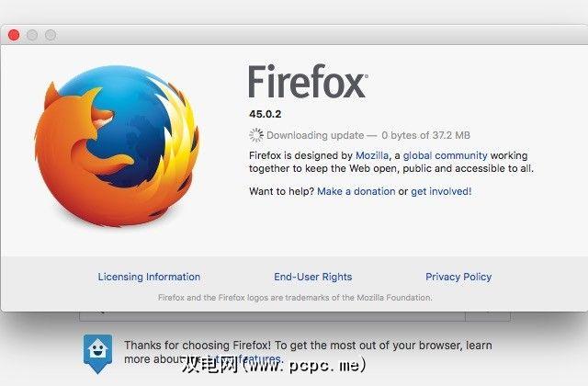
Task: Open the Mozilla link
Action: [x=372, y=155]
